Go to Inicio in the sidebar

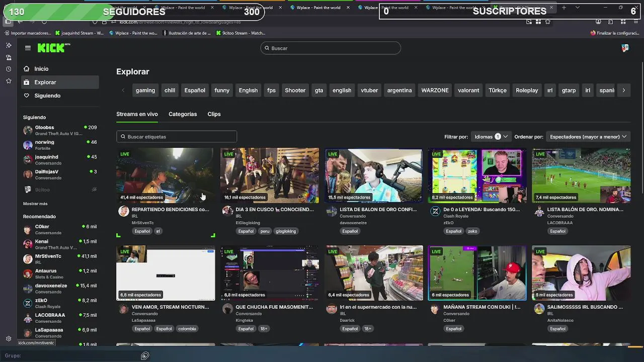[x=59, y=69]
